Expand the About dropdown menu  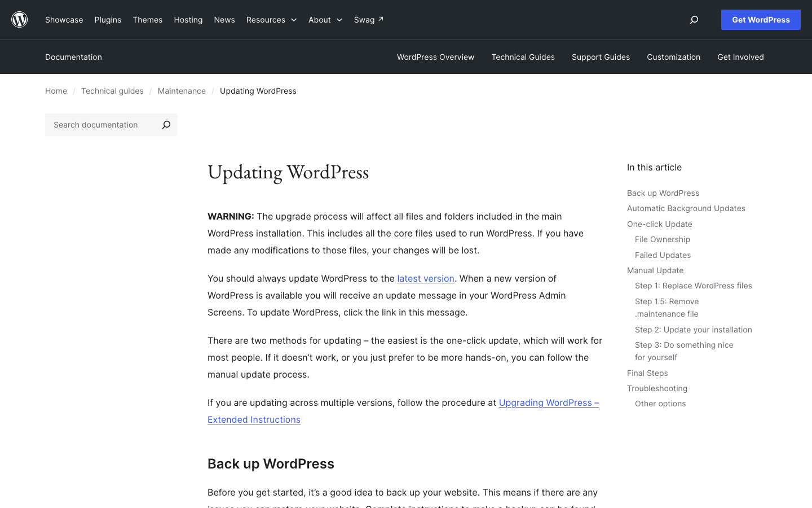(325, 20)
